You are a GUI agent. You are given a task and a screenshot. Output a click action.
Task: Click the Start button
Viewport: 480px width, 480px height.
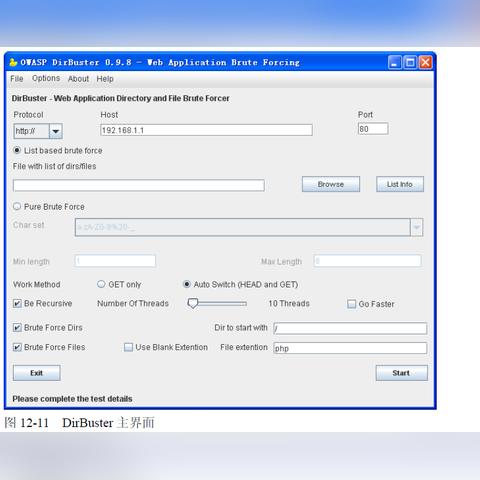tap(402, 373)
